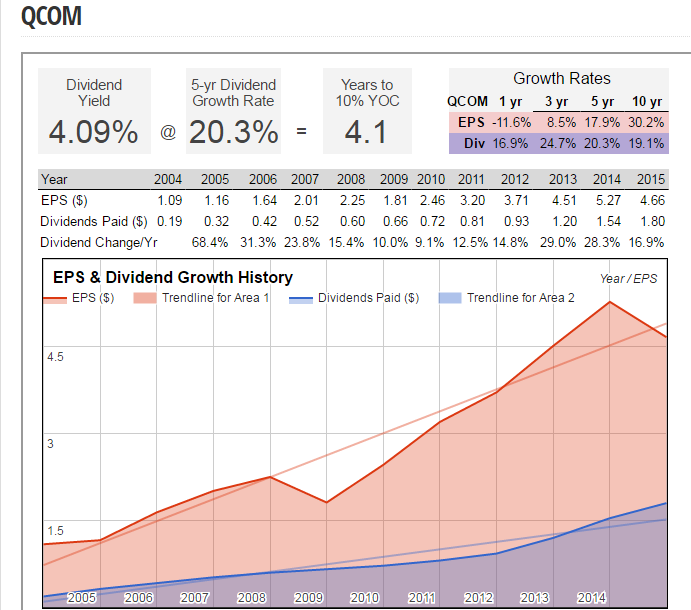The width and height of the screenshot is (691, 610).
Task: Click the 2009 EPS value 1.81
Action: pyautogui.click(x=395, y=201)
